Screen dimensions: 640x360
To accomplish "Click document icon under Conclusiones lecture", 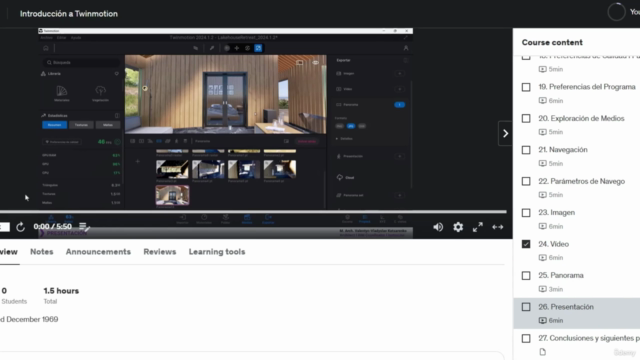I will coord(542,352).
